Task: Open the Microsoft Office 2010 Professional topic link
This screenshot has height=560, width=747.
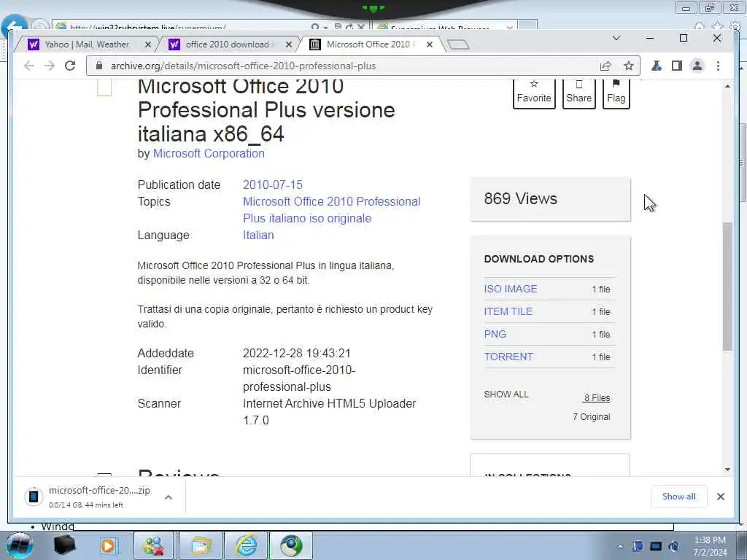Action: point(332,210)
